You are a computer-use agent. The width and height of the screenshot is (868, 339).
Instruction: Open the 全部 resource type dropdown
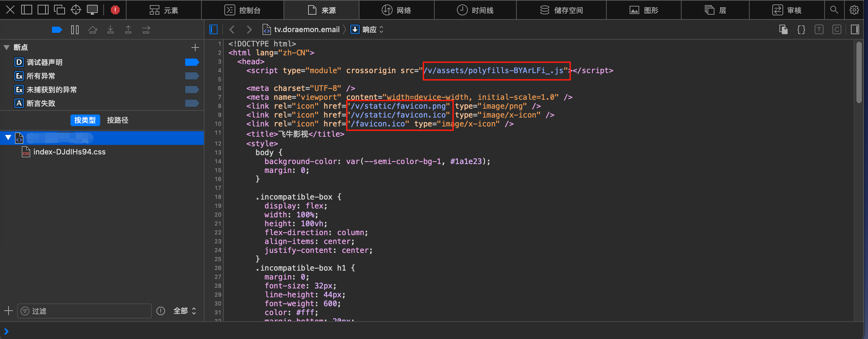click(x=185, y=311)
